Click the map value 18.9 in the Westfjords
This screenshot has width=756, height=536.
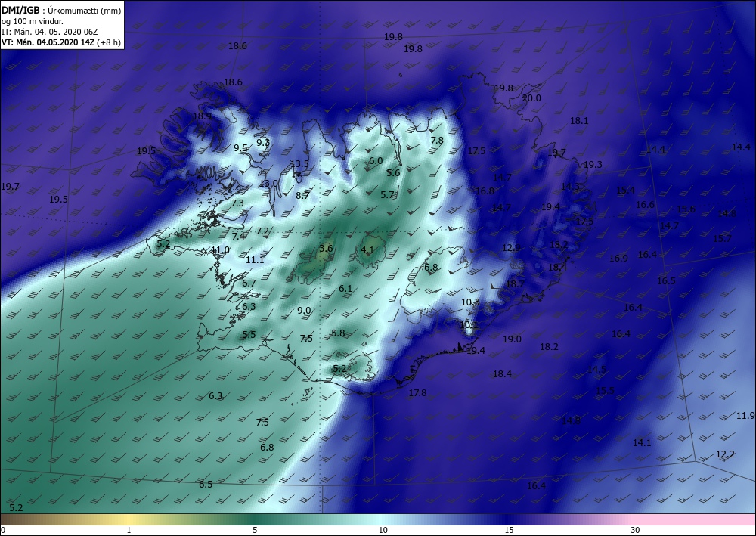tap(202, 116)
